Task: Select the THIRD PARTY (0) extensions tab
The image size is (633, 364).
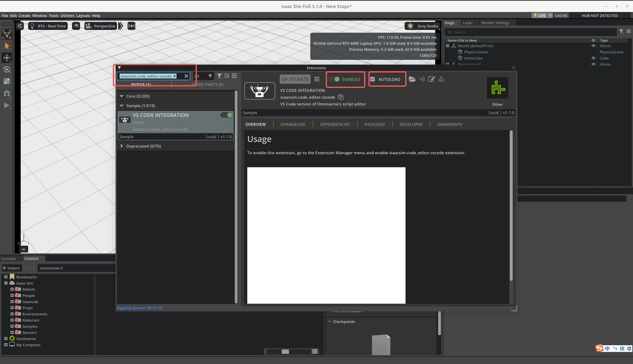Action: [x=207, y=84]
